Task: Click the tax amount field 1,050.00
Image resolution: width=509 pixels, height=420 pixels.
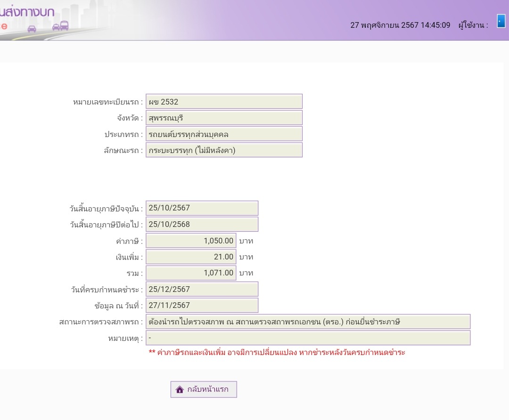Action: tap(191, 241)
